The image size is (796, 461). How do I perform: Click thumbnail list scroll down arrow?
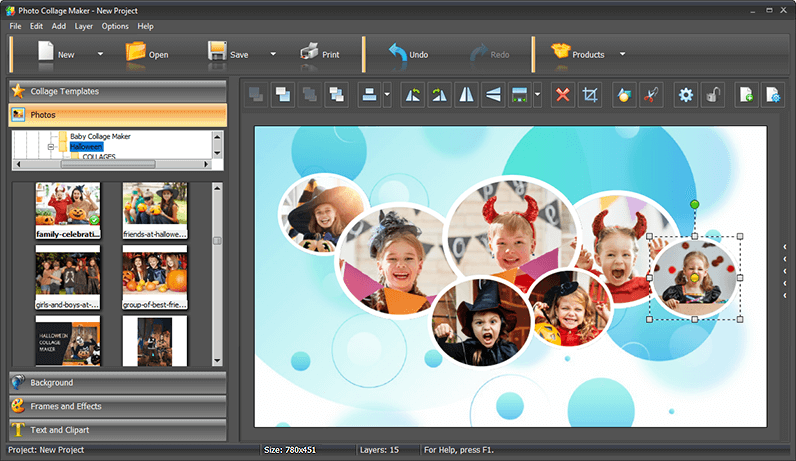[217, 361]
